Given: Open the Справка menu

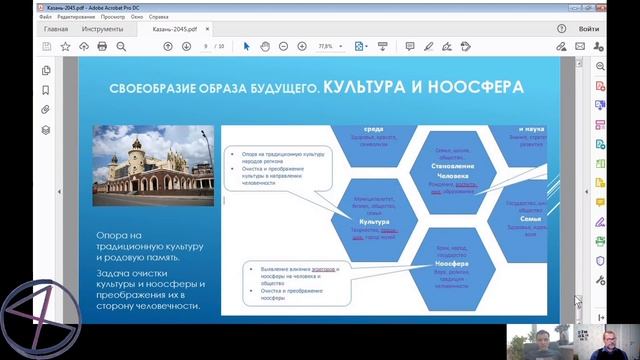Looking at the screenshot, I should (158, 17).
